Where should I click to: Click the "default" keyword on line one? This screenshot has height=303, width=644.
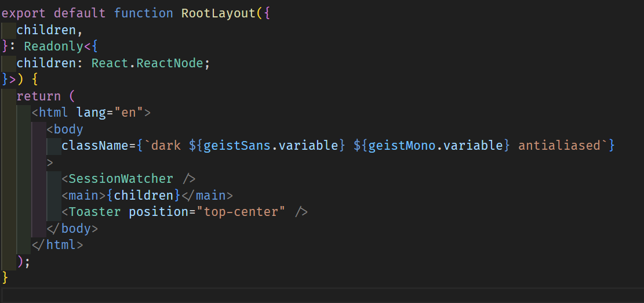(80, 13)
